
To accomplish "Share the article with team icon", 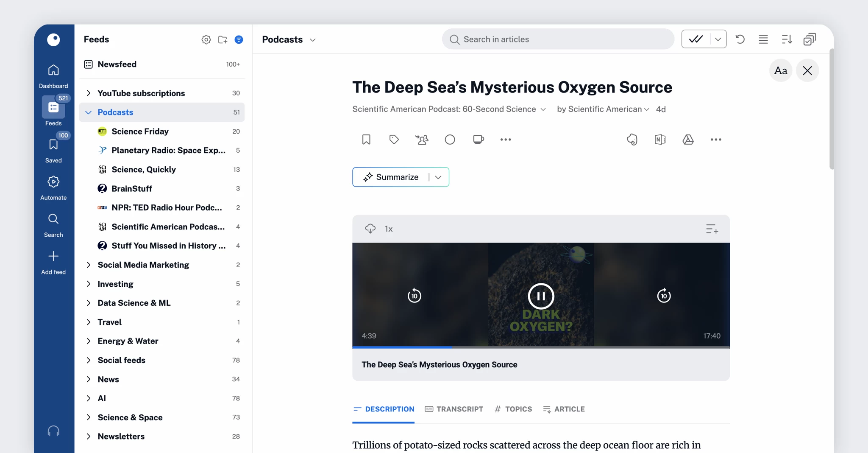I will pos(422,139).
